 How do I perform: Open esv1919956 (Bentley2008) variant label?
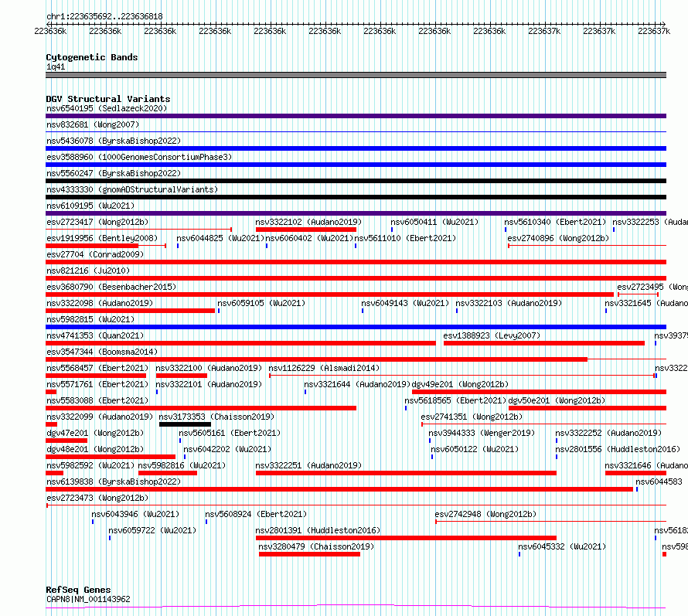coord(102,238)
